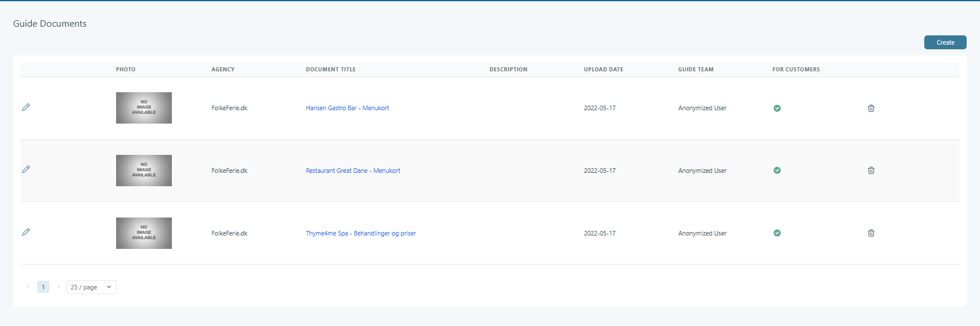Click the Hansen Gastro Bar photo thumbnail
The image size is (980, 326).
[144, 108]
